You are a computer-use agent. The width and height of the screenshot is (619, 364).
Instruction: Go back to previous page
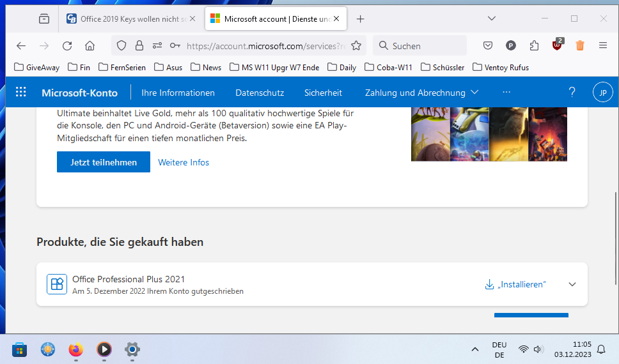[x=21, y=46]
